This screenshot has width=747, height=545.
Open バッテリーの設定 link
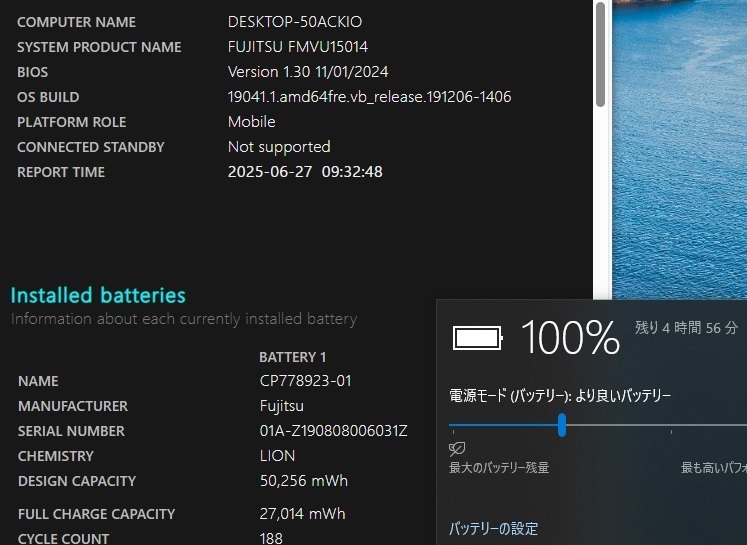(x=494, y=528)
